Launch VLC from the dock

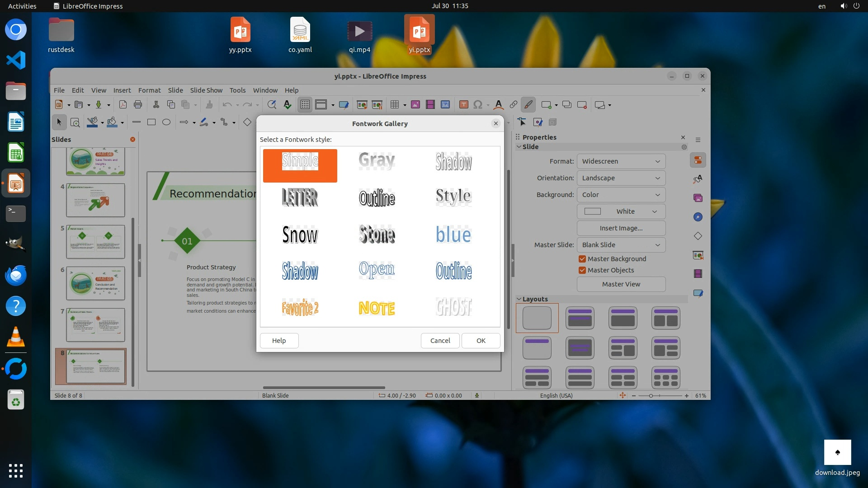pyautogui.click(x=16, y=337)
